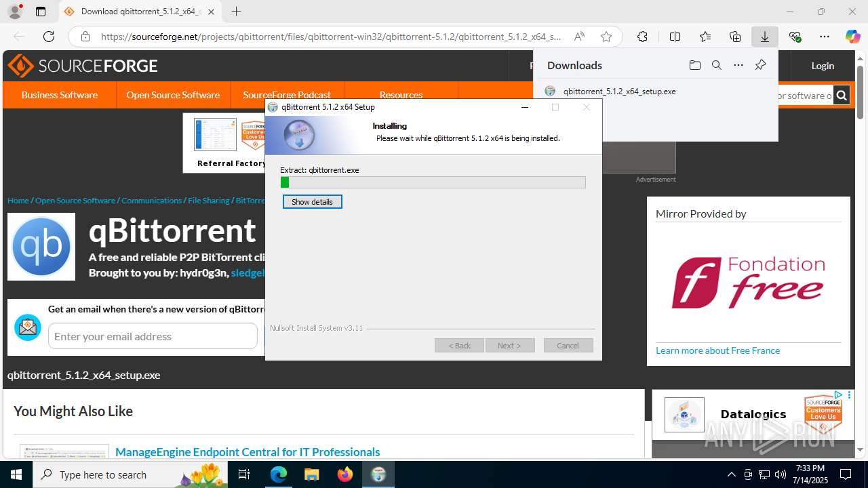Open Learn more about Free France
868x488 pixels.
tap(717, 350)
